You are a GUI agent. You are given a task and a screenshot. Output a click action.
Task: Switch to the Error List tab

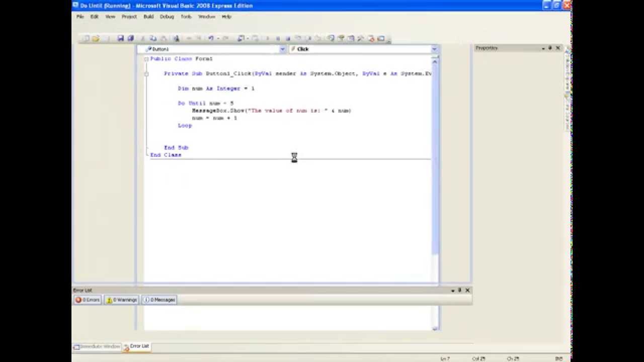pos(136,346)
